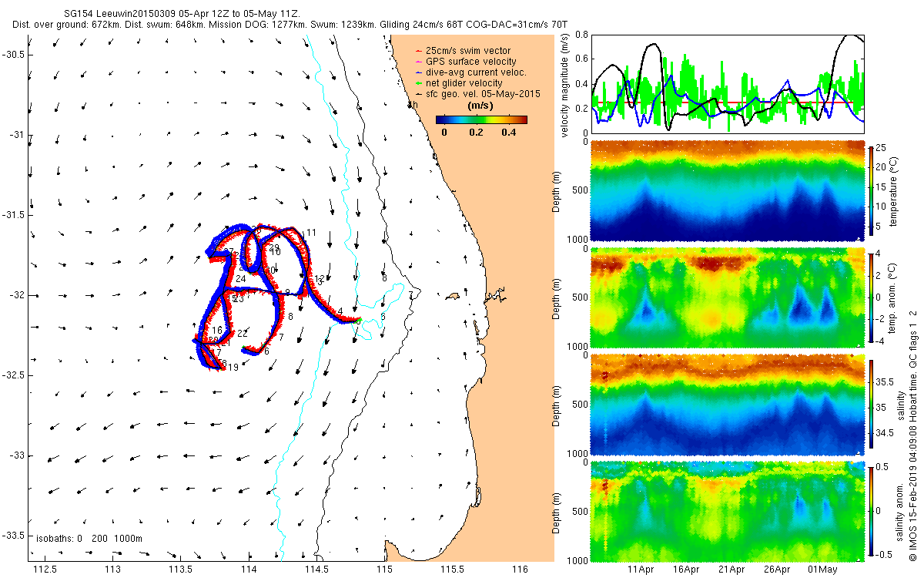The width and height of the screenshot is (924, 578).
Task: Click latitude tick '-31.5' on map
Action: tap(12, 215)
